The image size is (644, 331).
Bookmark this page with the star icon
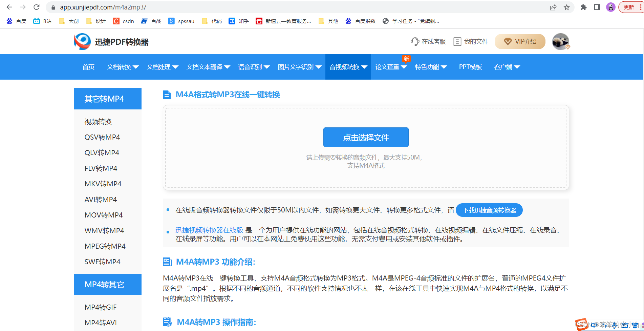coord(567,7)
